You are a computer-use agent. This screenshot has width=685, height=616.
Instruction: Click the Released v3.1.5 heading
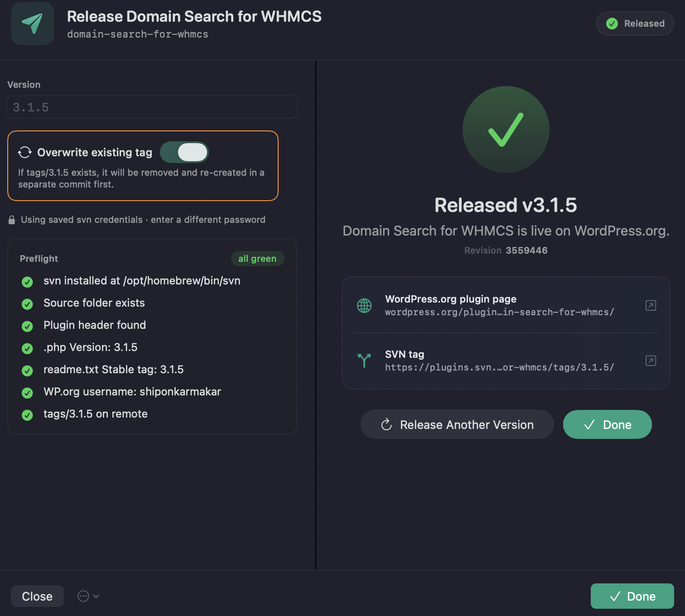click(x=506, y=205)
